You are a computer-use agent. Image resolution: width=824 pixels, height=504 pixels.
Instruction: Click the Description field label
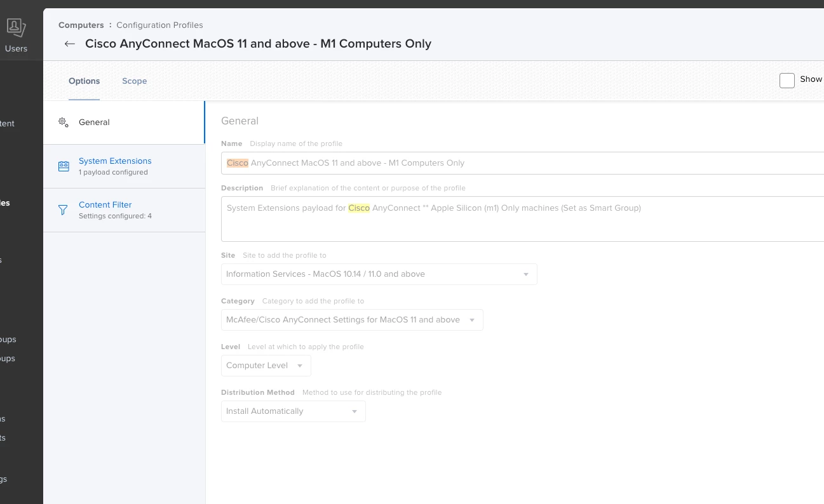(242, 188)
